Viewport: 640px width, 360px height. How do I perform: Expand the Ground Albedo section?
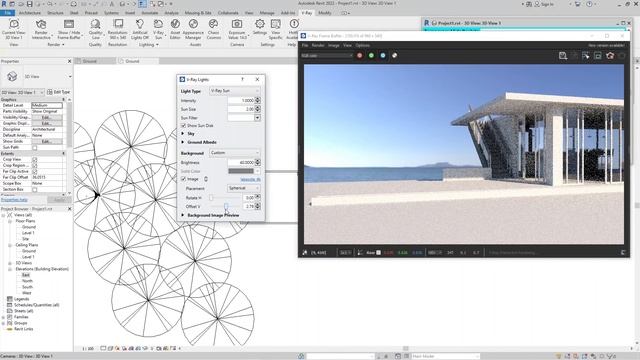click(183, 142)
